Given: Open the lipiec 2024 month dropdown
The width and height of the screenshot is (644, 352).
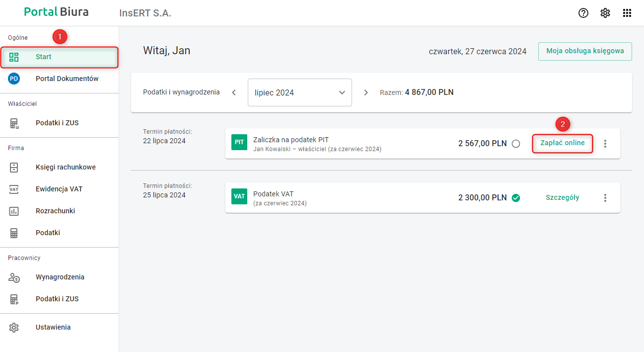Looking at the screenshot, I should [299, 92].
